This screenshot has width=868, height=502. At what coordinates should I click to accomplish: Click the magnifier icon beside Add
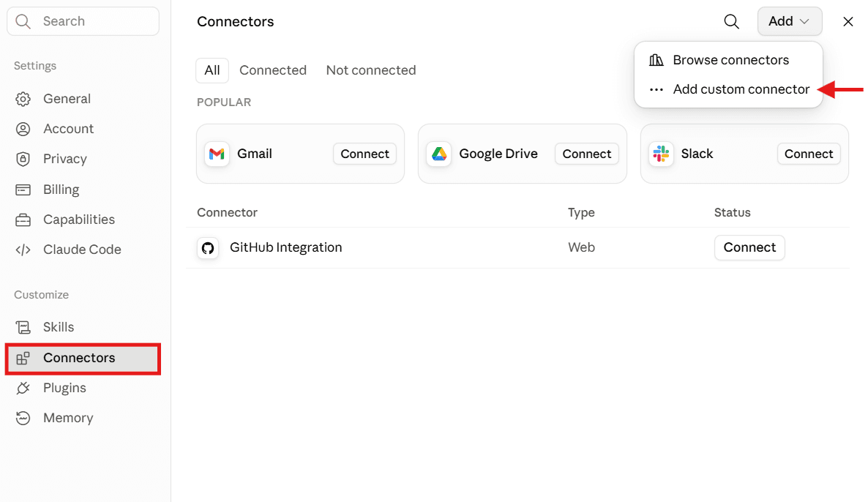tap(731, 21)
